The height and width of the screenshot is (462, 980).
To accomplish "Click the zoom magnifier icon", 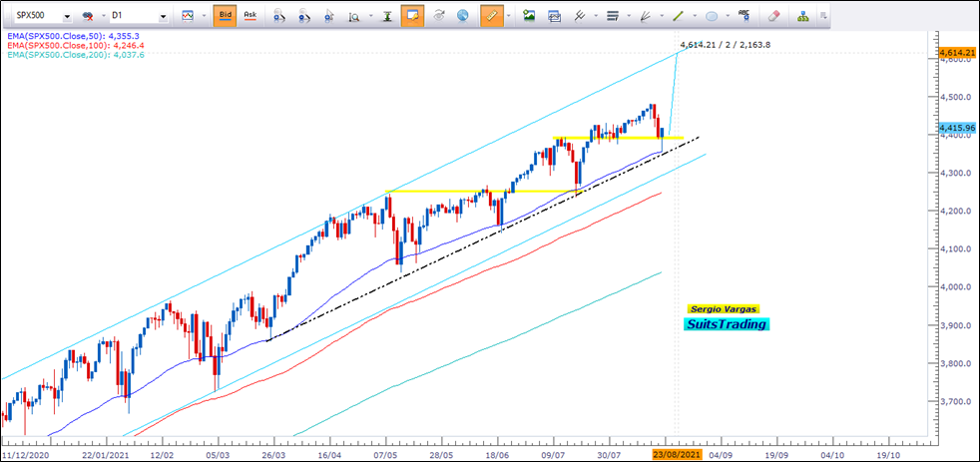I will [x=354, y=16].
